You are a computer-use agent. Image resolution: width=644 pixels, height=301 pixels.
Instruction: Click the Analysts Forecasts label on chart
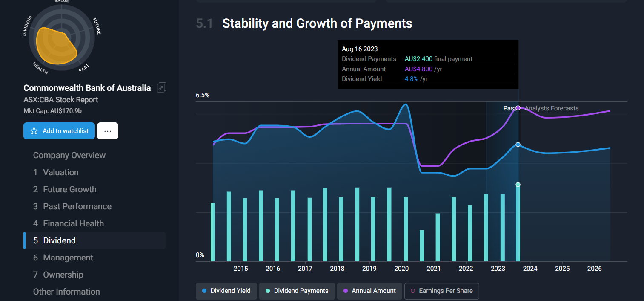pyautogui.click(x=552, y=108)
